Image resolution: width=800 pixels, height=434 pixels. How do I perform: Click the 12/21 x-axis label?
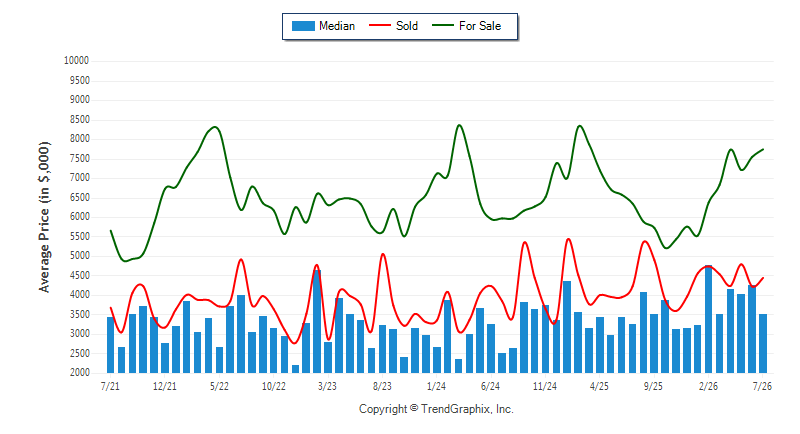(165, 386)
